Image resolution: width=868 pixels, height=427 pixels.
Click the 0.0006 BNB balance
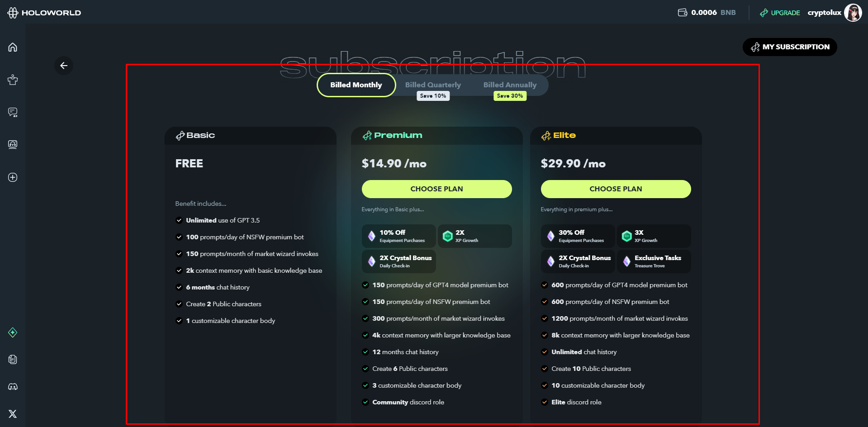713,13
